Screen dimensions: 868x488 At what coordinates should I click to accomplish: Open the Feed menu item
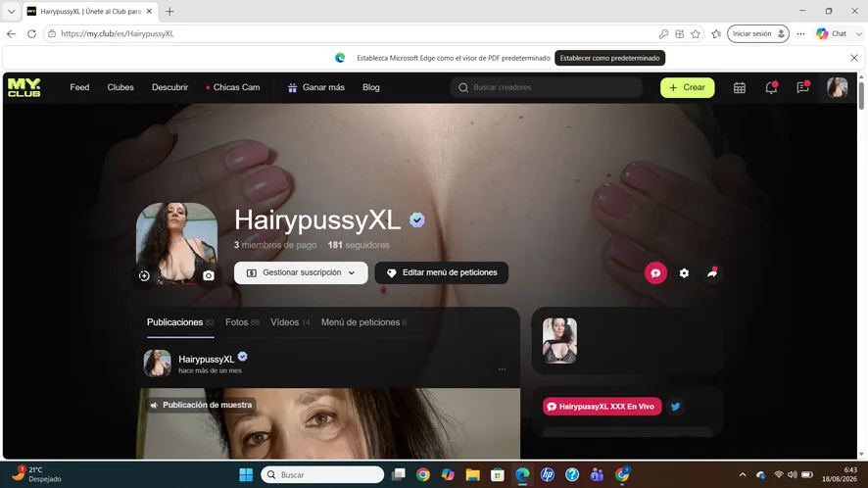pos(79,87)
